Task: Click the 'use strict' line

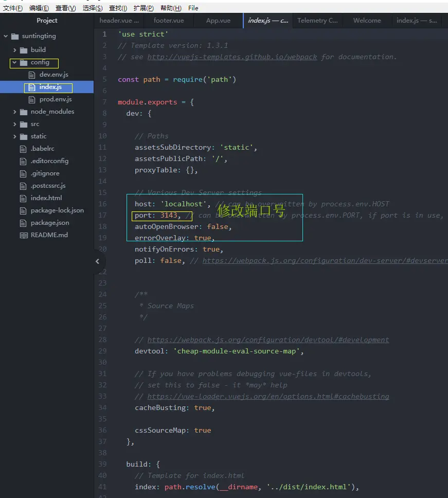Action: pos(143,34)
